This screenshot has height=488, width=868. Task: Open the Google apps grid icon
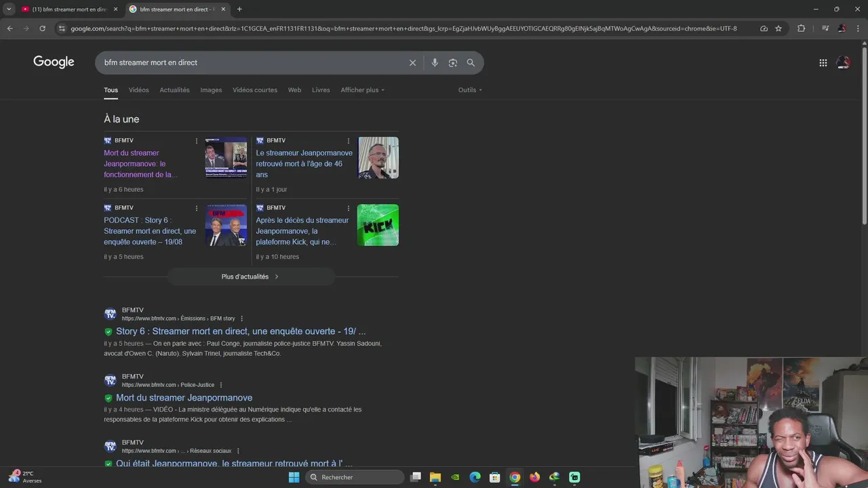click(823, 62)
